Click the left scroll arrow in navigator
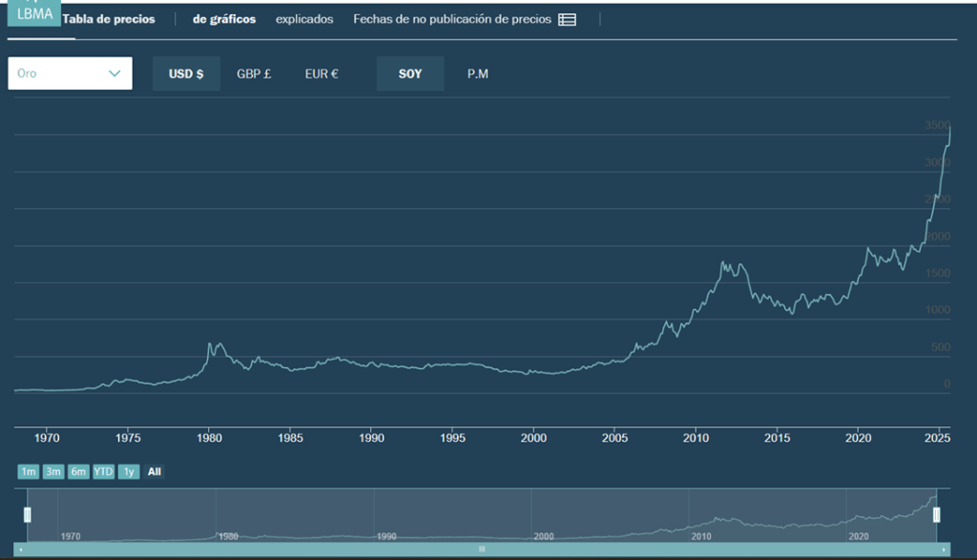The width and height of the screenshot is (977, 560). click(21, 550)
